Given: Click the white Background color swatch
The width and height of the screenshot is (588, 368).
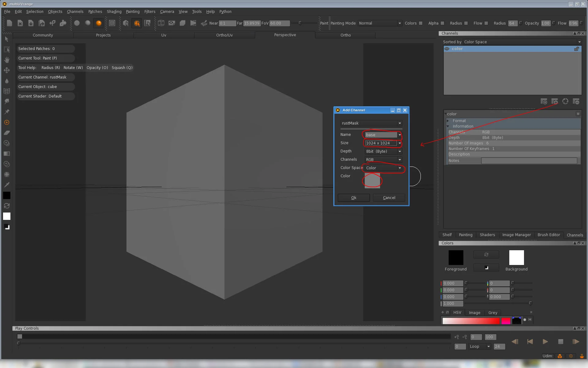Looking at the screenshot, I should 516,258.
